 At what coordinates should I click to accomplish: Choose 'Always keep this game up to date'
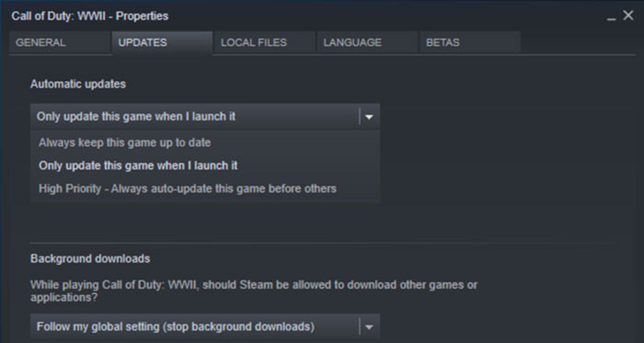[x=205, y=142]
